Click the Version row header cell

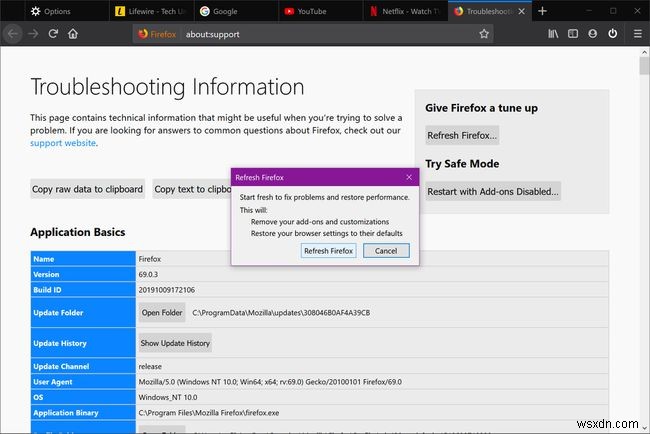coord(83,274)
